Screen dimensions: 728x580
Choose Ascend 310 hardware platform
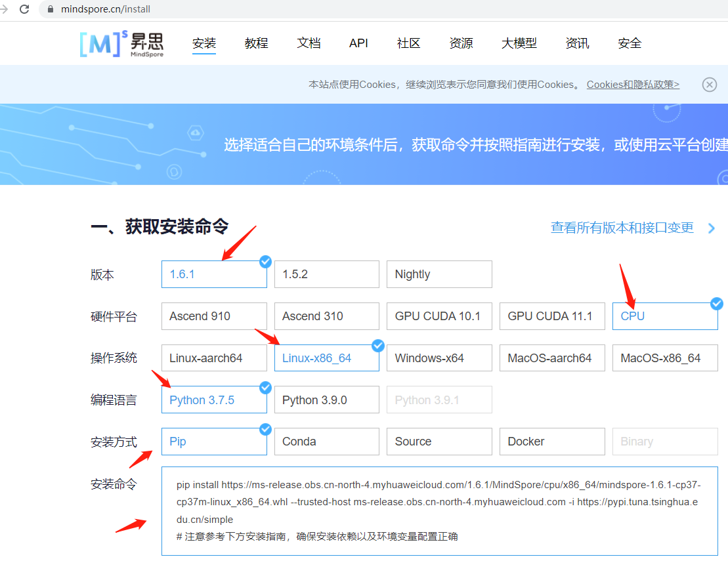click(327, 316)
